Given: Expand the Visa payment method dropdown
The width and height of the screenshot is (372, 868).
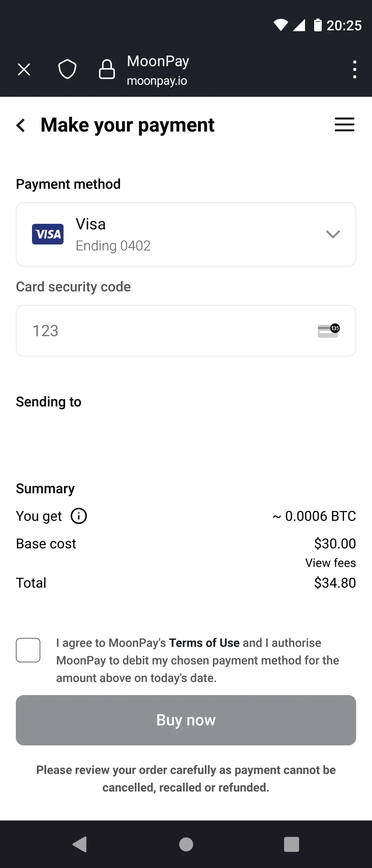Looking at the screenshot, I should pyautogui.click(x=333, y=234).
